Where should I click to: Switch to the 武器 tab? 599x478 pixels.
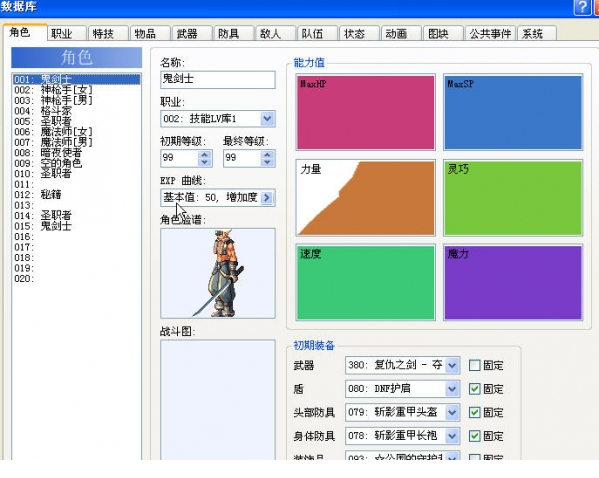[192, 34]
